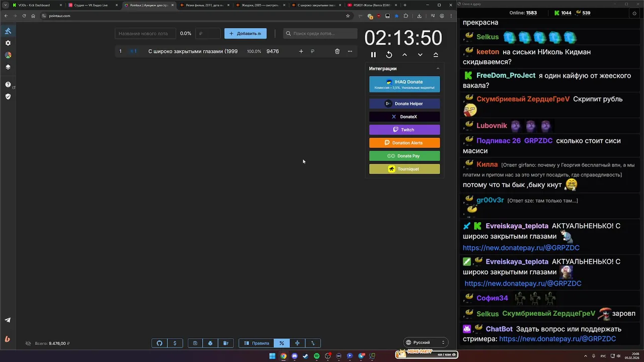644x362 pixels.
Task: Click the clear lots trash icon in bottom toolbar
Action: [226, 343]
